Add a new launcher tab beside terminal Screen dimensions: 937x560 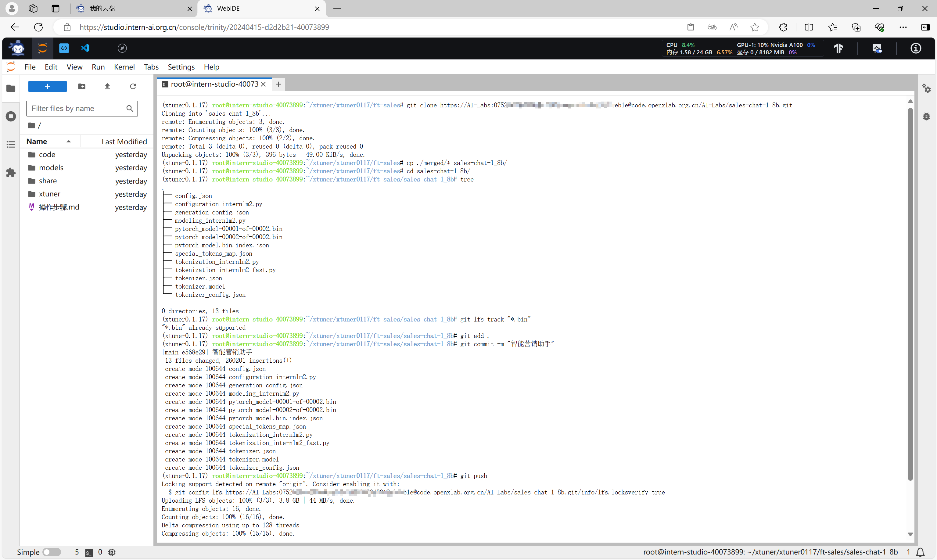[x=278, y=84]
